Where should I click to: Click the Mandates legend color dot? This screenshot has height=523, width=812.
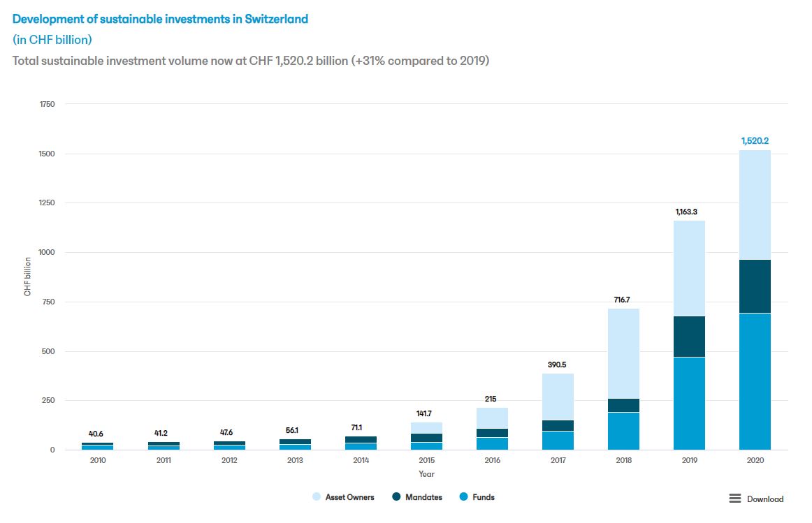click(x=395, y=496)
